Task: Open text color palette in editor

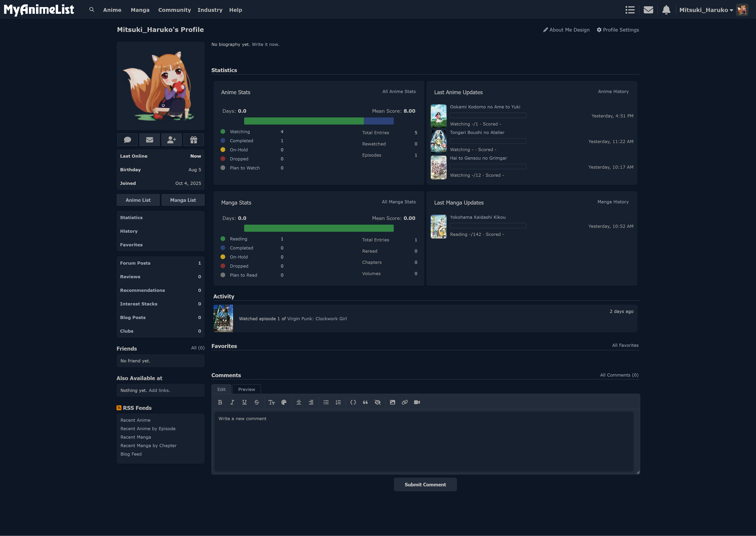Action: click(x=284, y=402)
